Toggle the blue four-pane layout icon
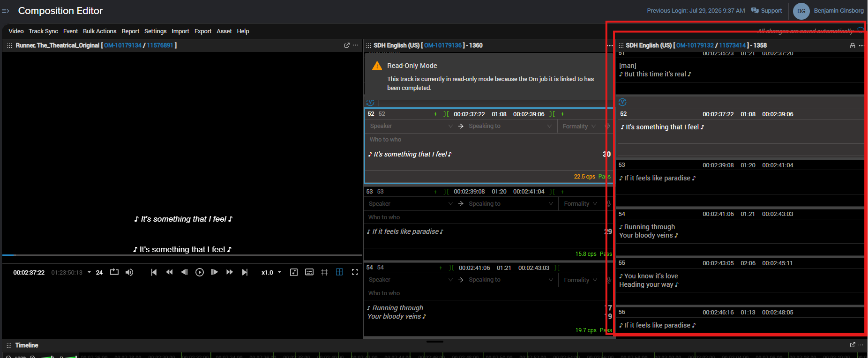 pos(340,272)
